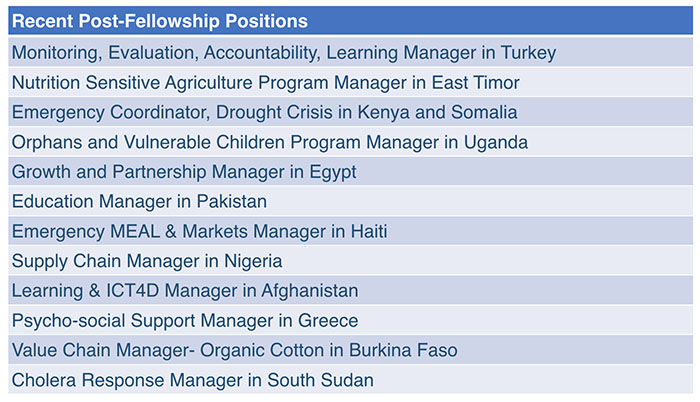Select Emergency MEAL & Markets Manager row
Screen dimensions: 700x402
350,231
